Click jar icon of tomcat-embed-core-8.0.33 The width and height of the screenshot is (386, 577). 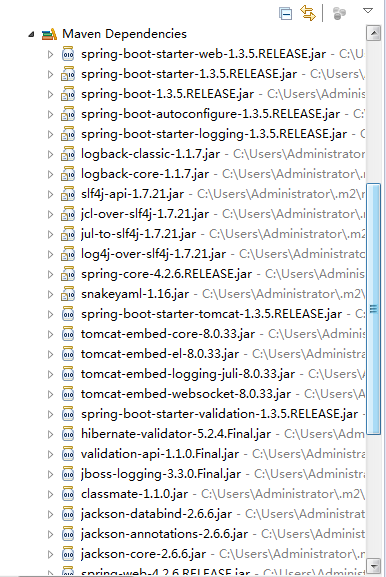68,333
